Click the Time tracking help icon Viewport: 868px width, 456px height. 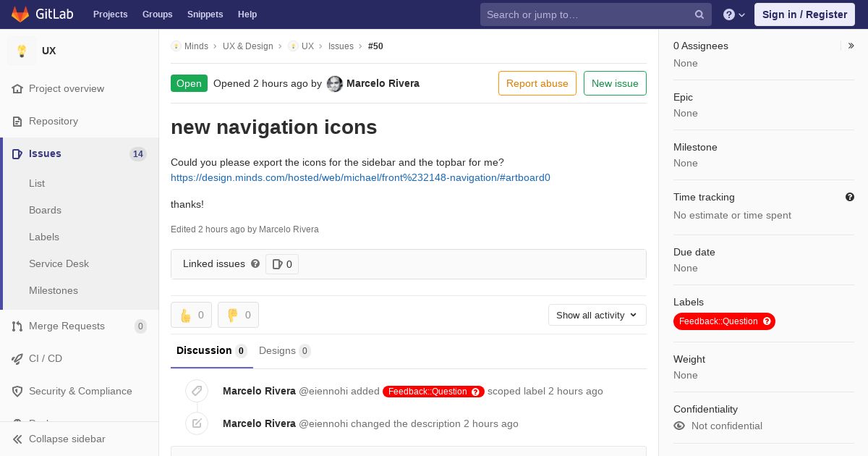tap(850, 197)
